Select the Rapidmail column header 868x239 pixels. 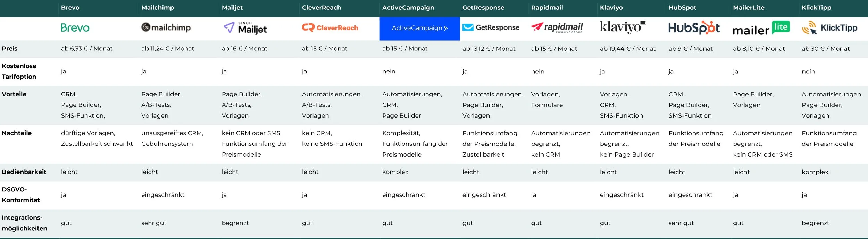pyautogui.click(x=547, y=8)
